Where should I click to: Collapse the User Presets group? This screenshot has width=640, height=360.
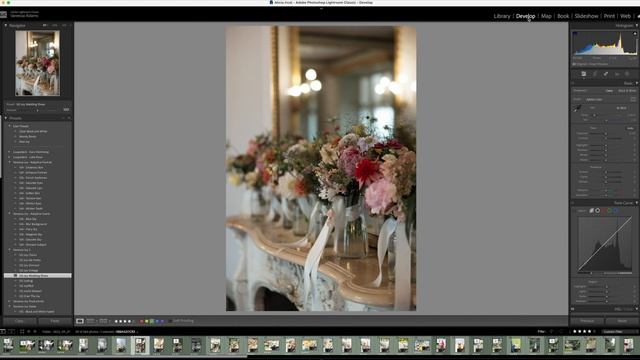point(9,126)
